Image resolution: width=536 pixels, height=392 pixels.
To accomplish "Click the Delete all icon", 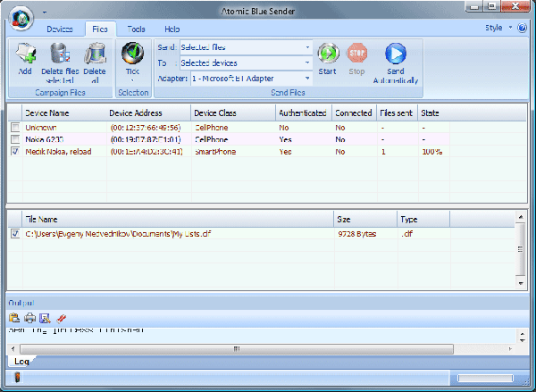I will tap(95, 55).
